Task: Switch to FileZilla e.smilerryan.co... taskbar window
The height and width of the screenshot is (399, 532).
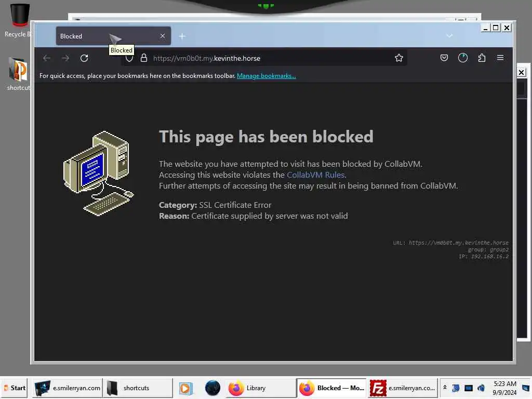Action: click(x=403, y=388)
